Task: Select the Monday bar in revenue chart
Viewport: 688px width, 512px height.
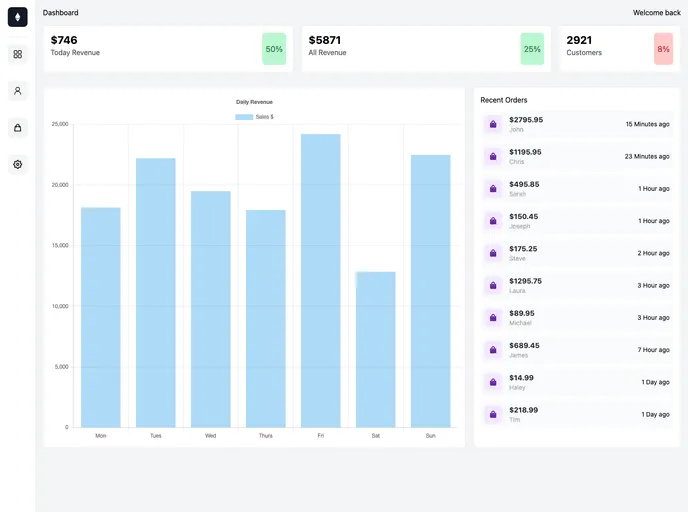Action: [x=100, y=317]
